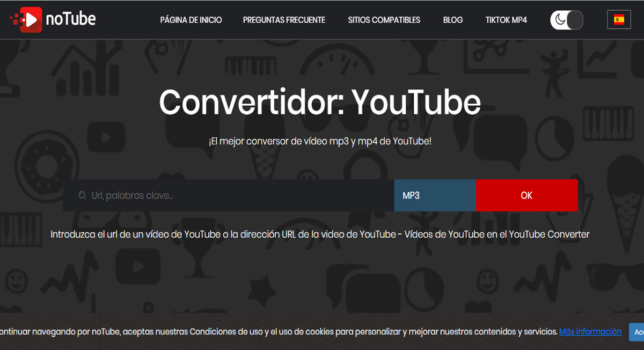The image size is (644, 350).
Task: Expand the MP3 format dropdown
Action: (x=435, y=195)
